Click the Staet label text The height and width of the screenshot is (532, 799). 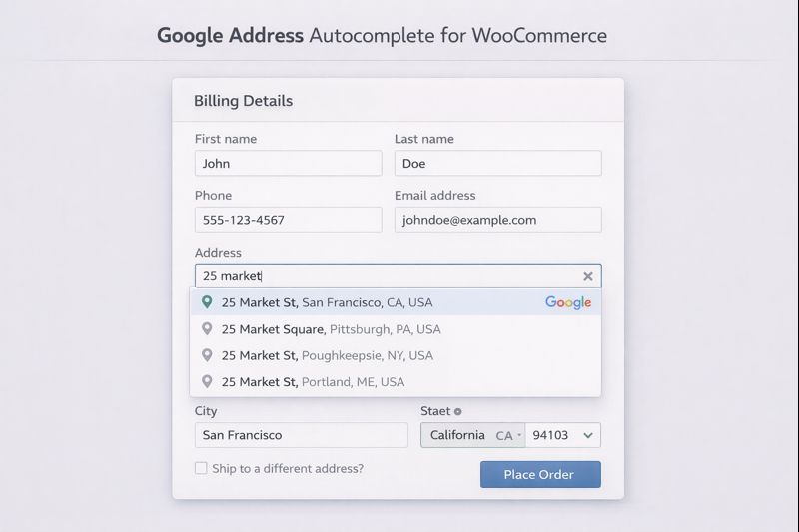pyautogui.click(x=435, y=411)
